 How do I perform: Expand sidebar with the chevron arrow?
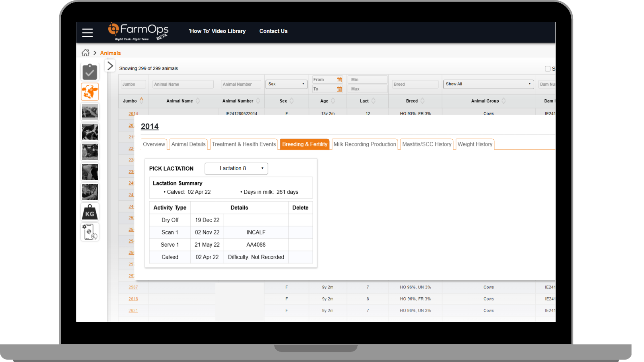[x=110, y=66]
